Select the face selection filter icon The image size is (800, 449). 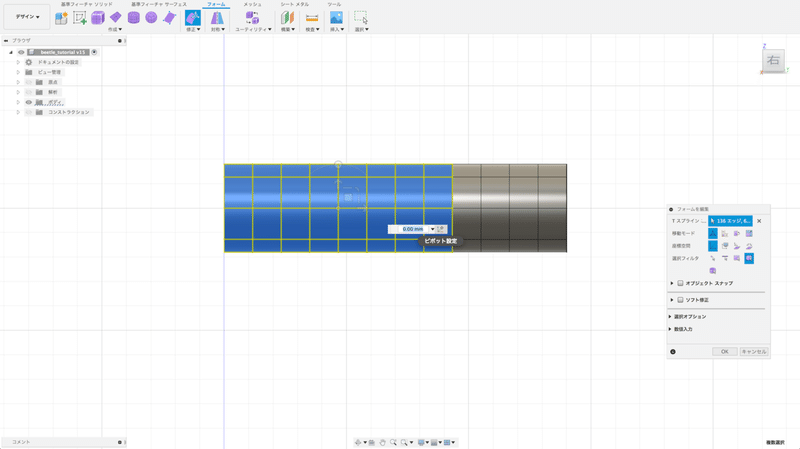tap(737, 258)
